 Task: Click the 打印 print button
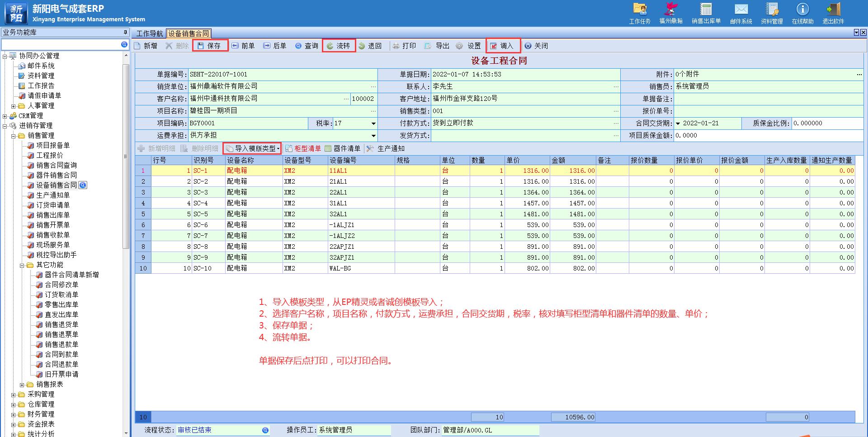(404, 46)
